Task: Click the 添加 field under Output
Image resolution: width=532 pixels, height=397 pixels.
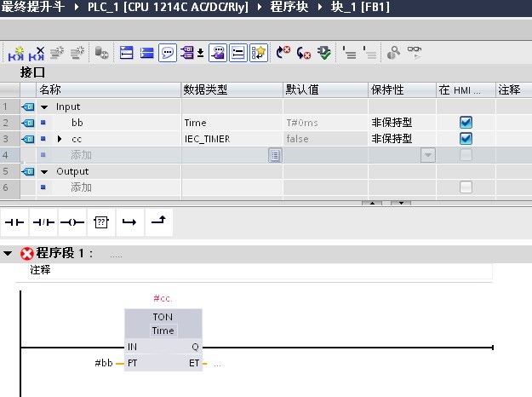Action: 81,187
